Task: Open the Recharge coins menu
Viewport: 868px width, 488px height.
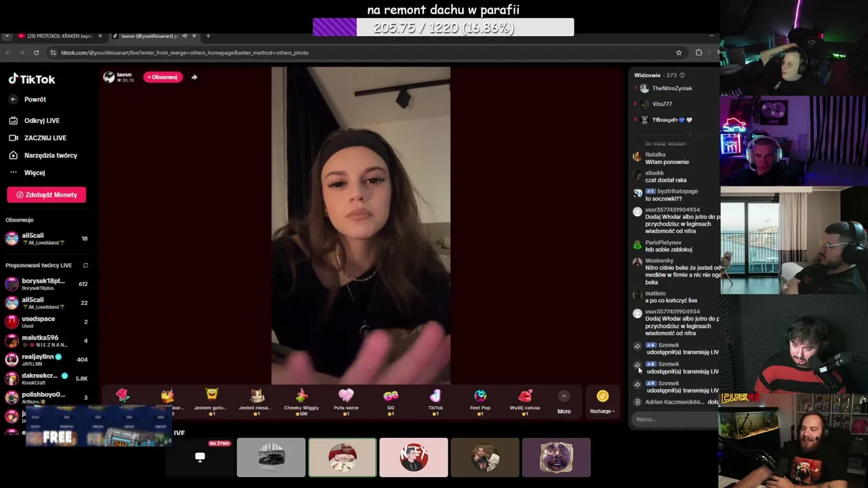Action: pyautogui.click(x=602, y=401)
